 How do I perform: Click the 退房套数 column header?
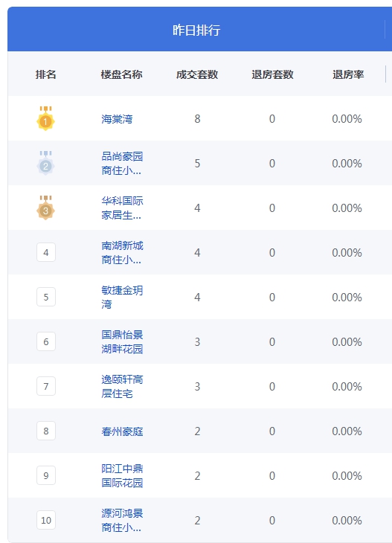click(x=272, y=74)
